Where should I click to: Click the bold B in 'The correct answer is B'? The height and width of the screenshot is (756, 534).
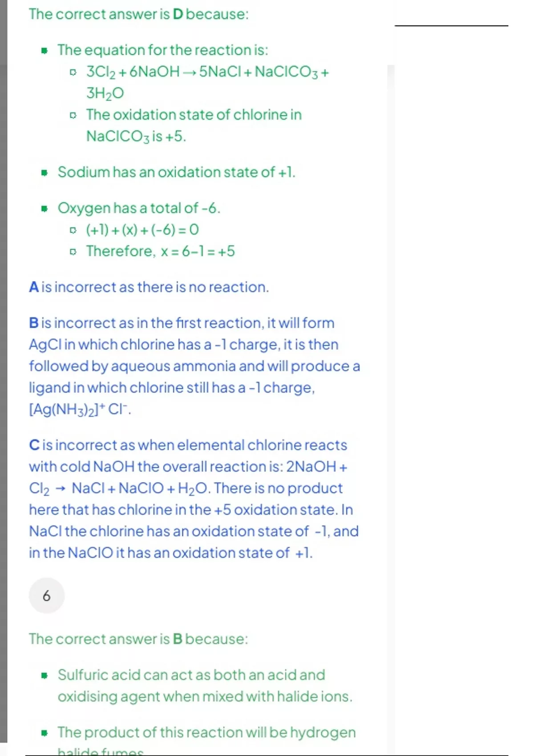coord(178,639)
